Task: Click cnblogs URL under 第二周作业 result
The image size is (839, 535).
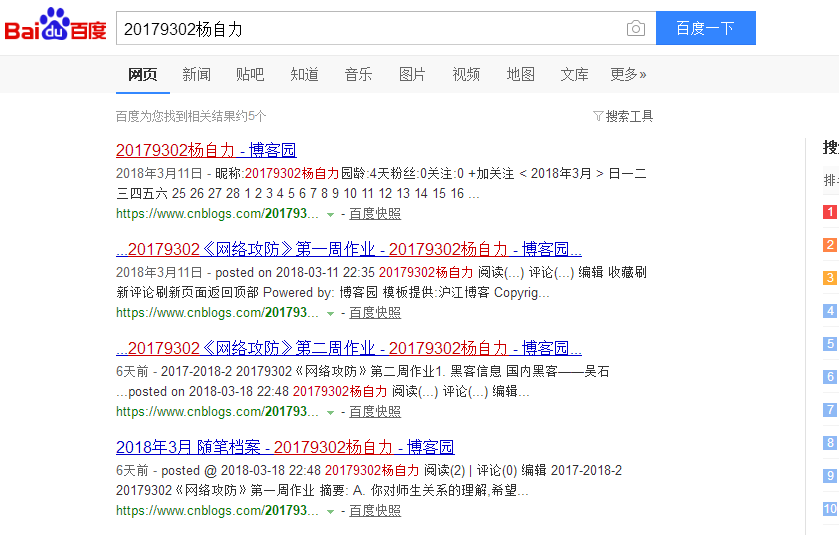Action: tap(217, 412)
